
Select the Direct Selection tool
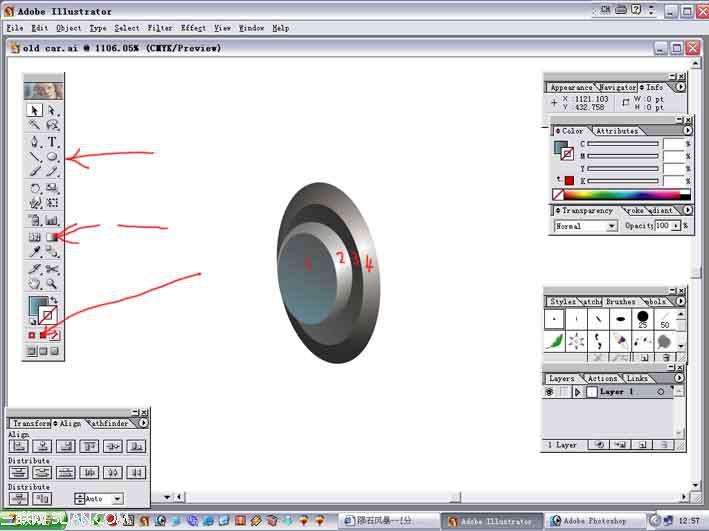52,110
